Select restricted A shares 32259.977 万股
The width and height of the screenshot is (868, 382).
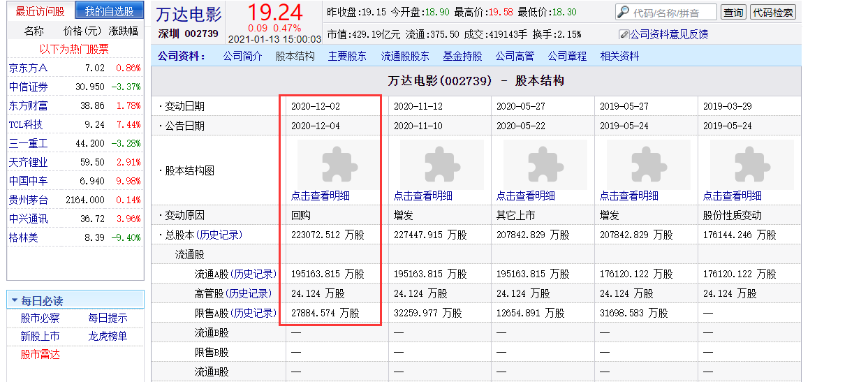(428, 314)
